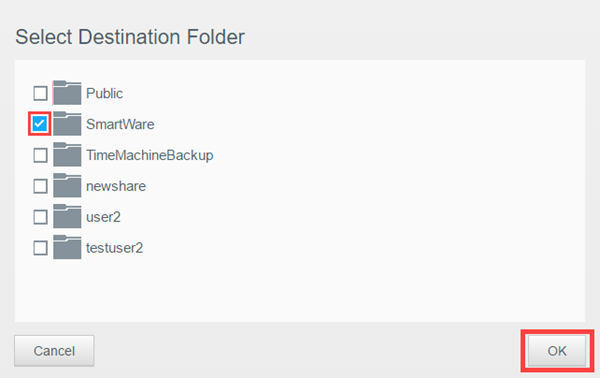The width and height of the screenshot is (600, 378).
Task: Select the SmartWare folder name
Action: tap(120, 124)
